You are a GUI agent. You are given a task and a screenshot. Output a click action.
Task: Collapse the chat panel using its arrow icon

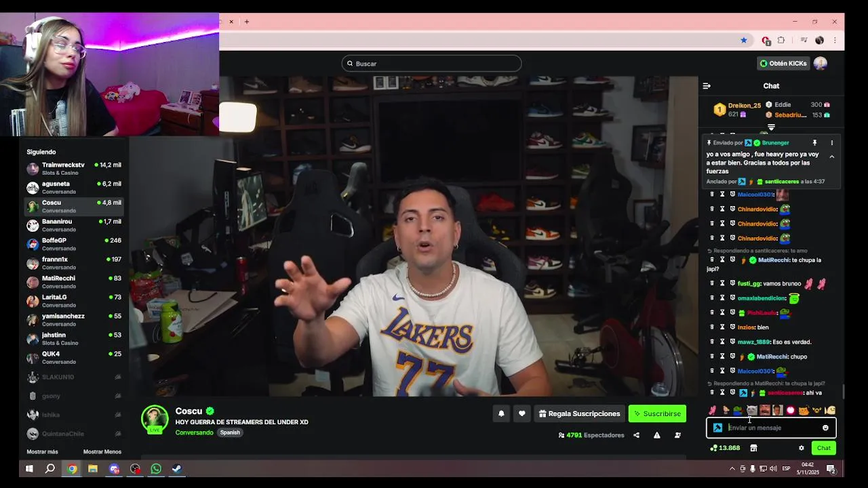coord(707,86)
